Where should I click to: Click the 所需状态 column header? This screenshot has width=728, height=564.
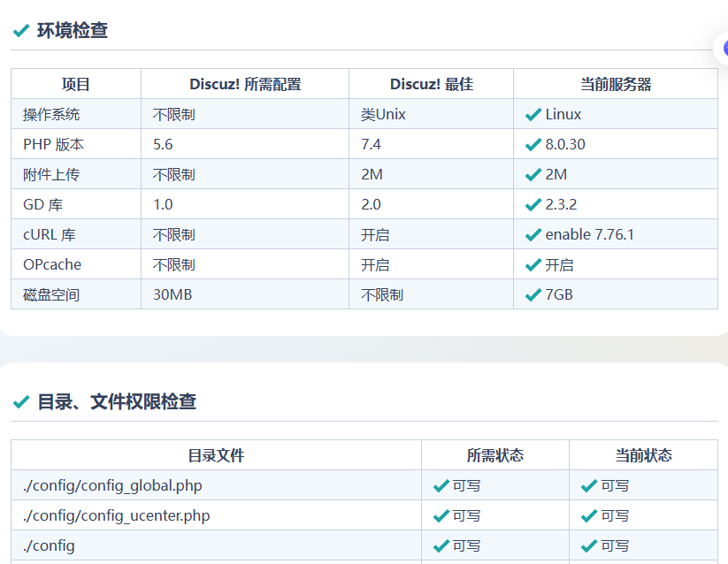click(495, 455)
